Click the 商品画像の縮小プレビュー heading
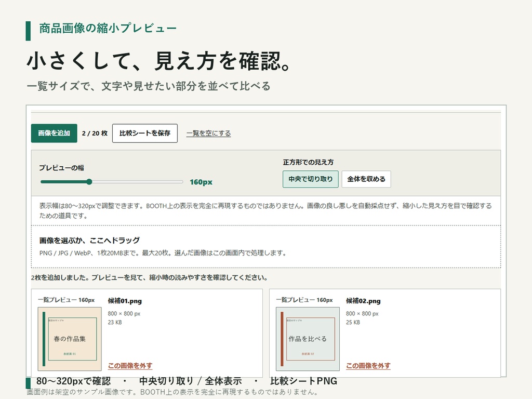 pos(108,28)
